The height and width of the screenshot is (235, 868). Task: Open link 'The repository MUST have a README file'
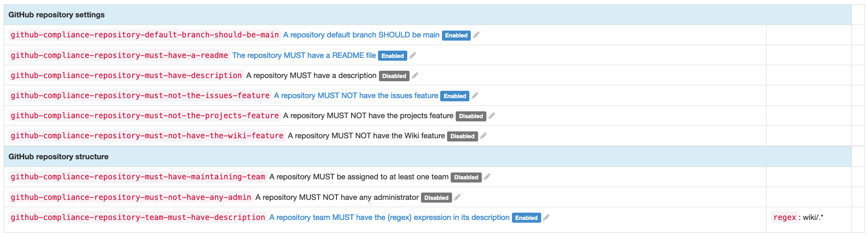coord(304,55)
